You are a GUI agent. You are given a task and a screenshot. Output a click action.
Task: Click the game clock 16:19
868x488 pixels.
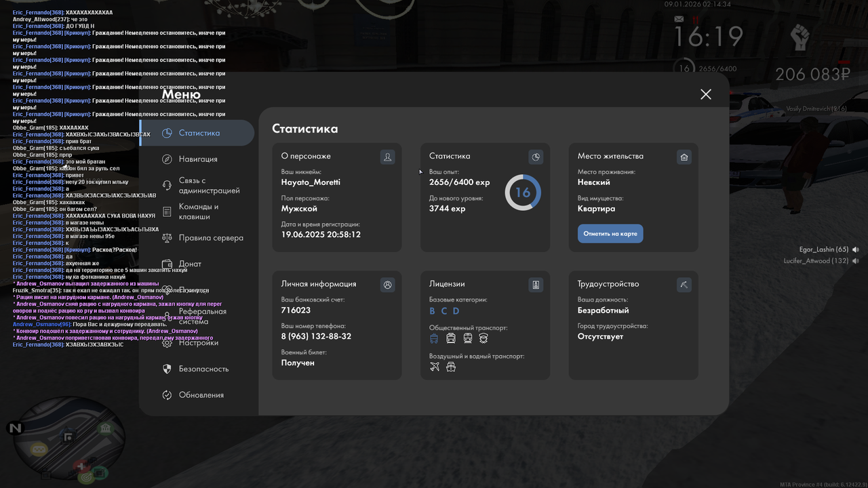tap(708, 37)
